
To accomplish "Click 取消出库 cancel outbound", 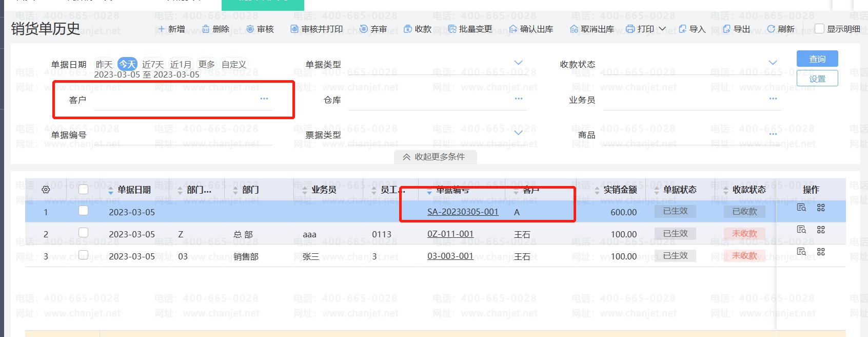I will click(x=592, y=29).
